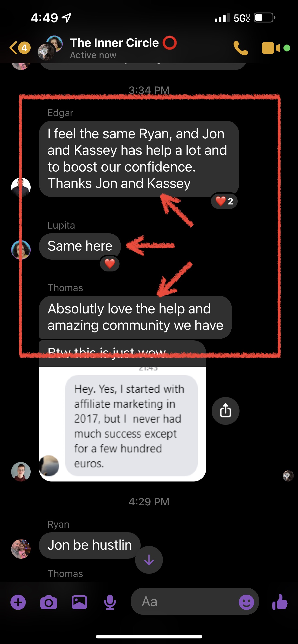Open the plus more-actions icon
The height and width of the screenshot is (644, 298).
tap(18, 602)
